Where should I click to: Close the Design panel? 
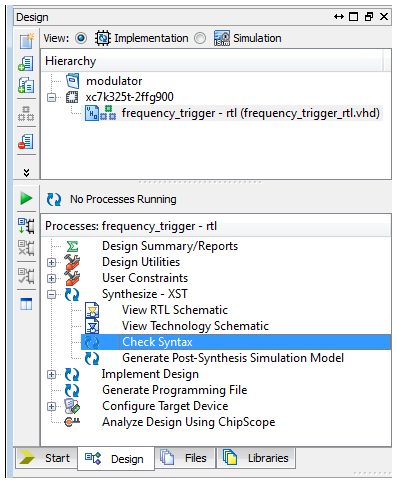pyautogui.click(x=384, y=16)
